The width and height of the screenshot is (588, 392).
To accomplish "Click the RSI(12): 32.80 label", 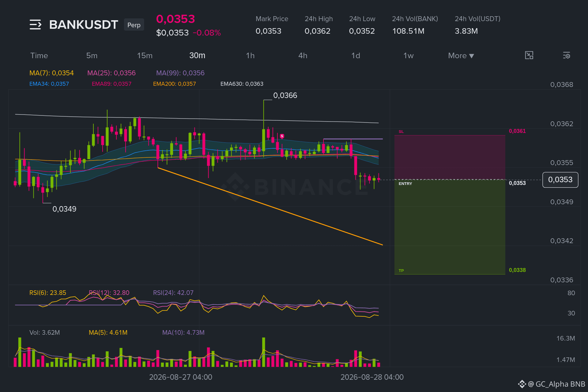I will click(x=109, y=293).
